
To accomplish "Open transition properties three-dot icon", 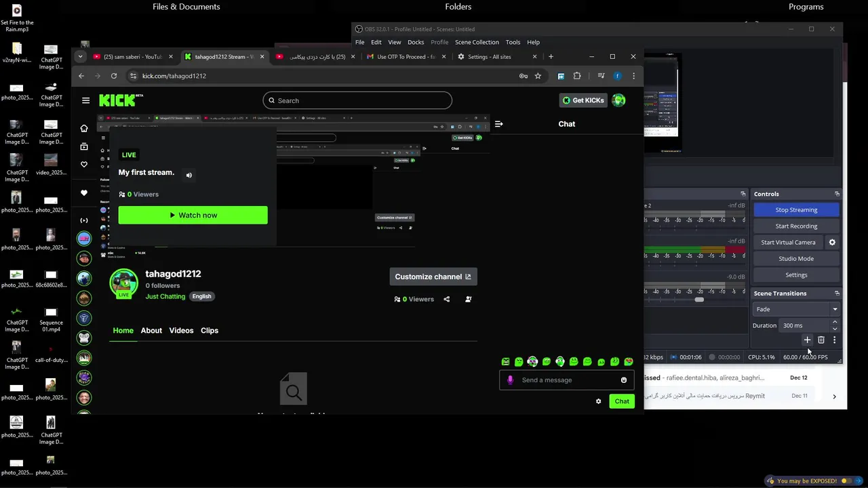I will point(834,340).
